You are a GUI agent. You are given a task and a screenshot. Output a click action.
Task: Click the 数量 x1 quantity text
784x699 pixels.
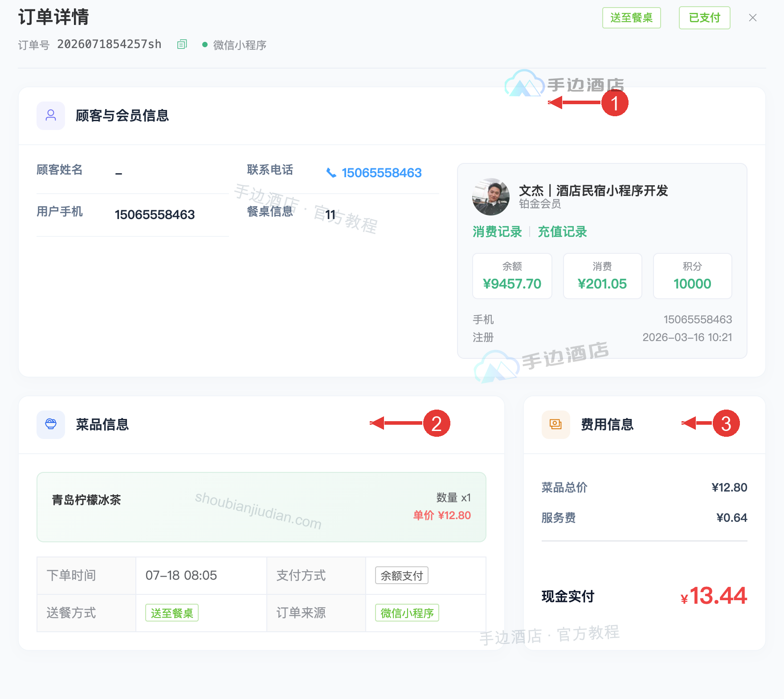(453, 498)
